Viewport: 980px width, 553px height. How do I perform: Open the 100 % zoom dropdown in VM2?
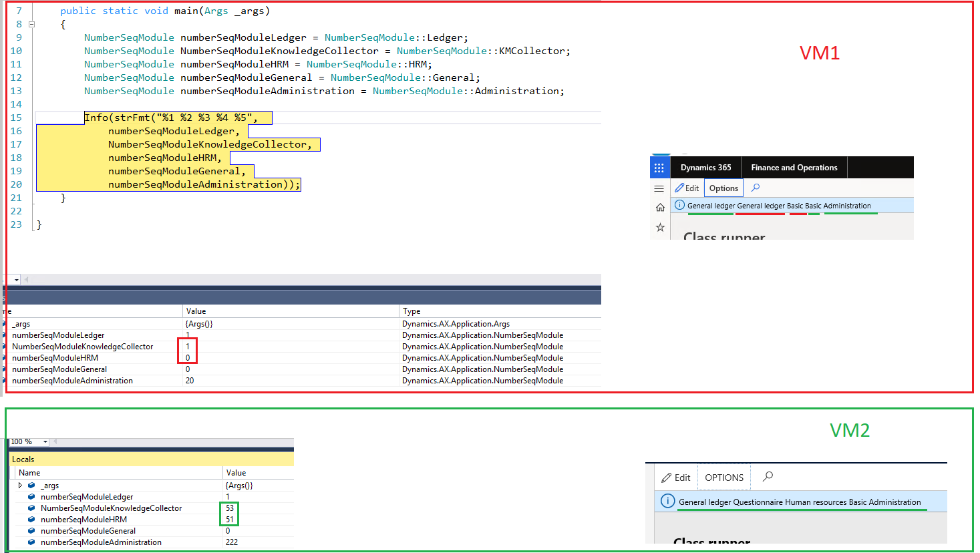[45, 442]
